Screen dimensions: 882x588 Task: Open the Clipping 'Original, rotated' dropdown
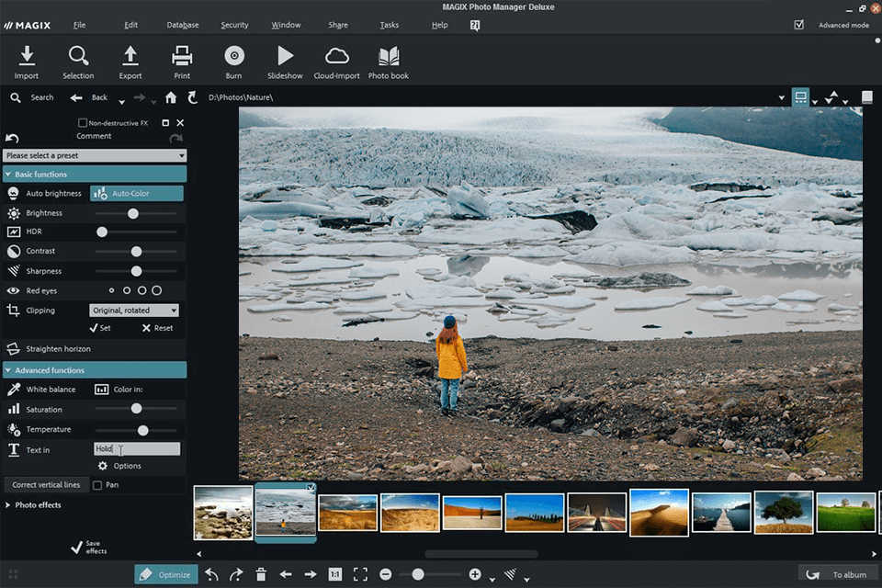point(134,311)
